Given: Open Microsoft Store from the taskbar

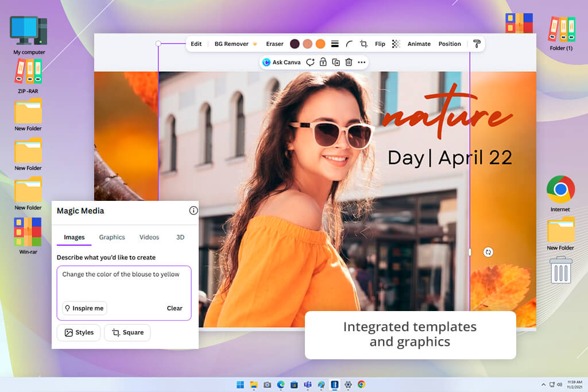Looking at the screenshot, I should click(x=294, y=385).
